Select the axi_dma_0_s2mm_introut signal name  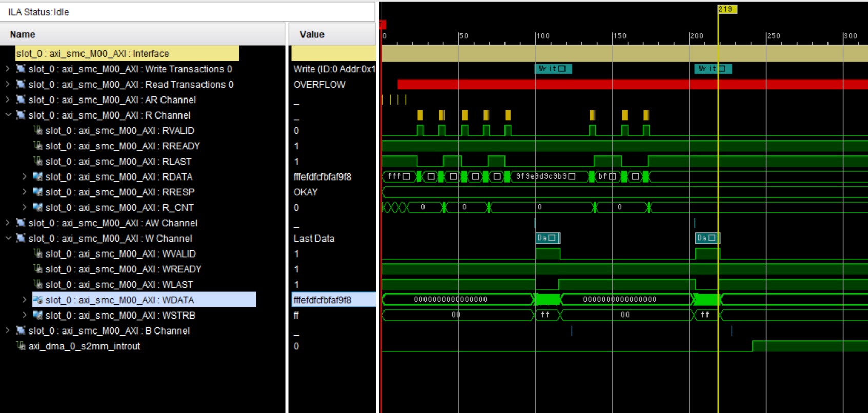point(84,346)
